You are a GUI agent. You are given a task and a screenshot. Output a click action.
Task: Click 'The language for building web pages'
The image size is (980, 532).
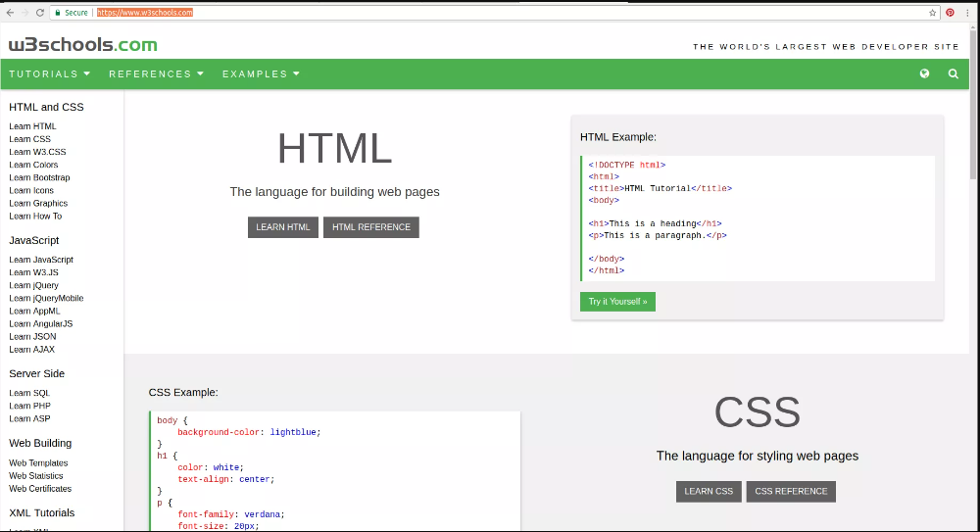334,192
